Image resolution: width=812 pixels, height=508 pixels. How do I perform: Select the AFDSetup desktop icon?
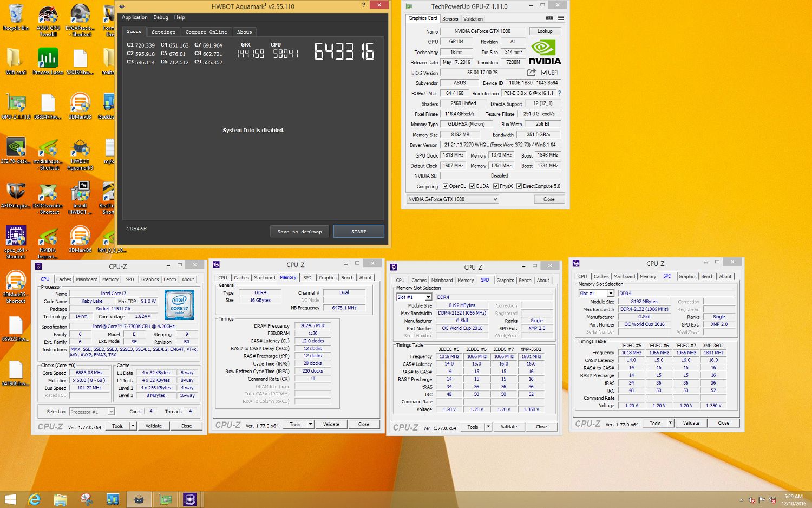[16, 194]
